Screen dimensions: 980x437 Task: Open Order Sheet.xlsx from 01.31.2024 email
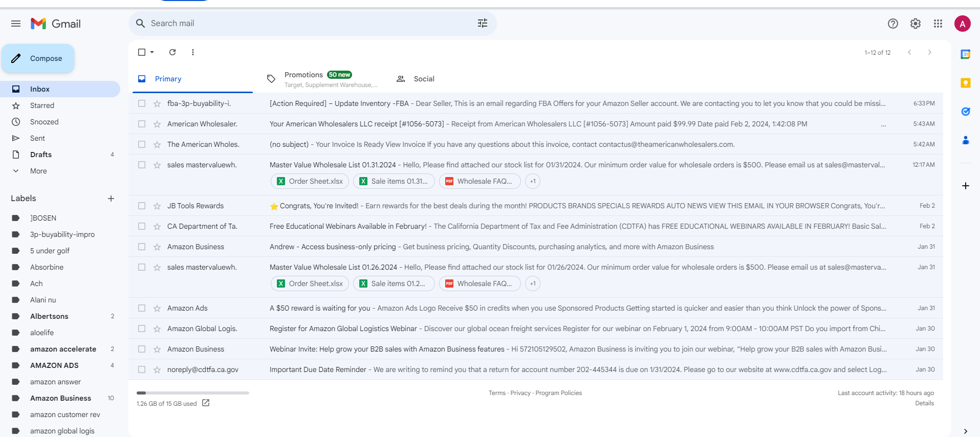tap(310, 181)
